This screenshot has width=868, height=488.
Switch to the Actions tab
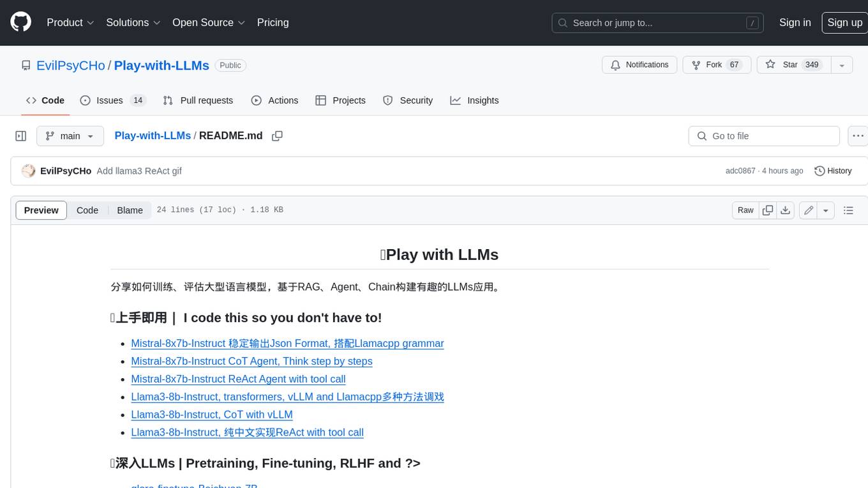pyautogui.click(x=274, y=100)
